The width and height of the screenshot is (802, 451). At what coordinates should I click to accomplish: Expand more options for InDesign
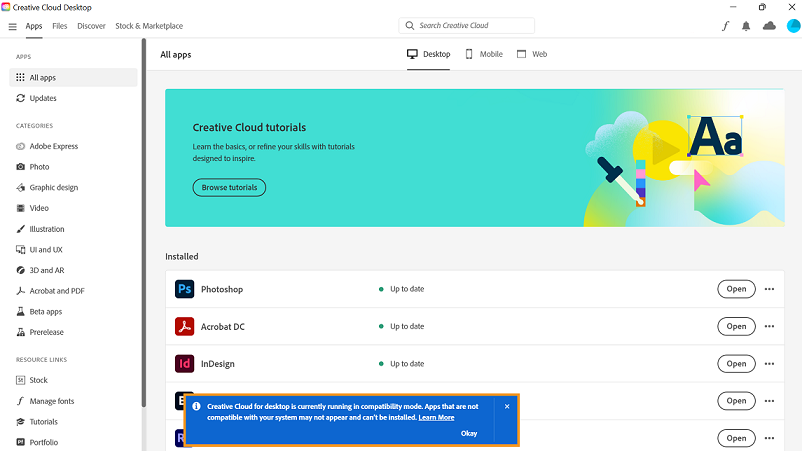pos(769,364)
